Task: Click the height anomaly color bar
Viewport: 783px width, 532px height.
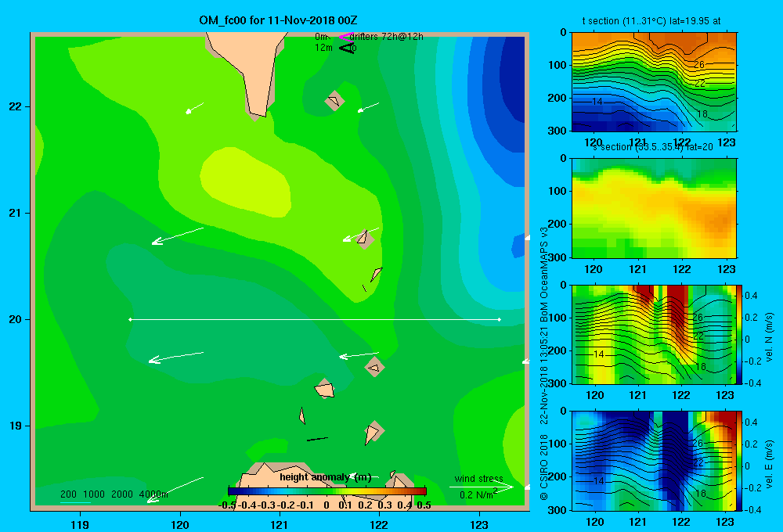Action: [x=327, y=491]
